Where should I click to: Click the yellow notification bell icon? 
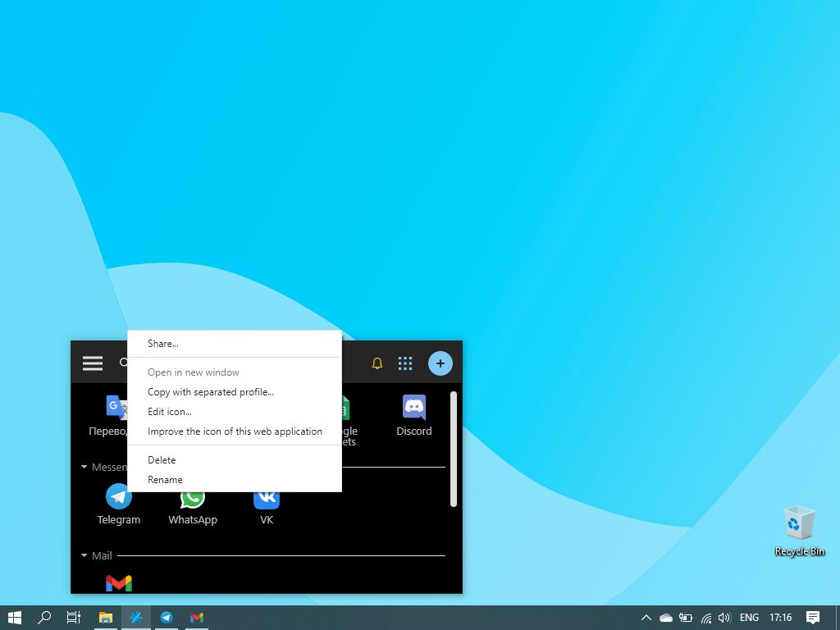[377, 363]
